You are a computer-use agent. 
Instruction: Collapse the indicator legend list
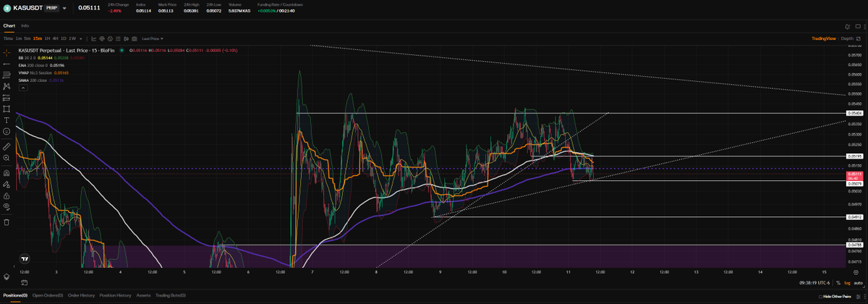click(x=23, y=88)
